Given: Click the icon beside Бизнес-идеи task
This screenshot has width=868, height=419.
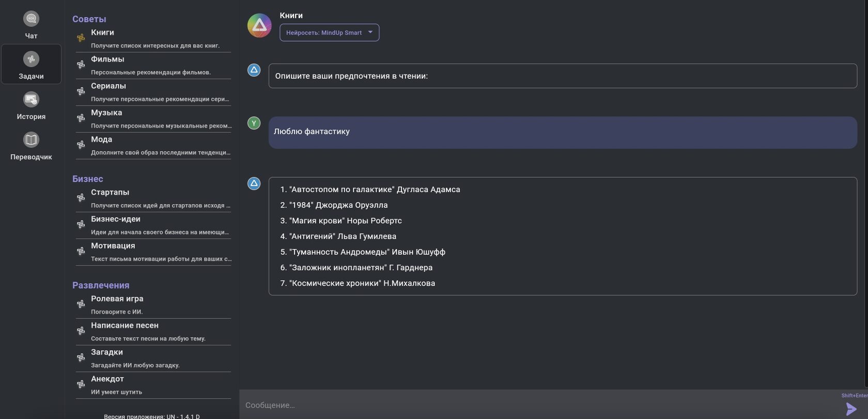Looking at the screenshot, I should click(x=81, y=225).
